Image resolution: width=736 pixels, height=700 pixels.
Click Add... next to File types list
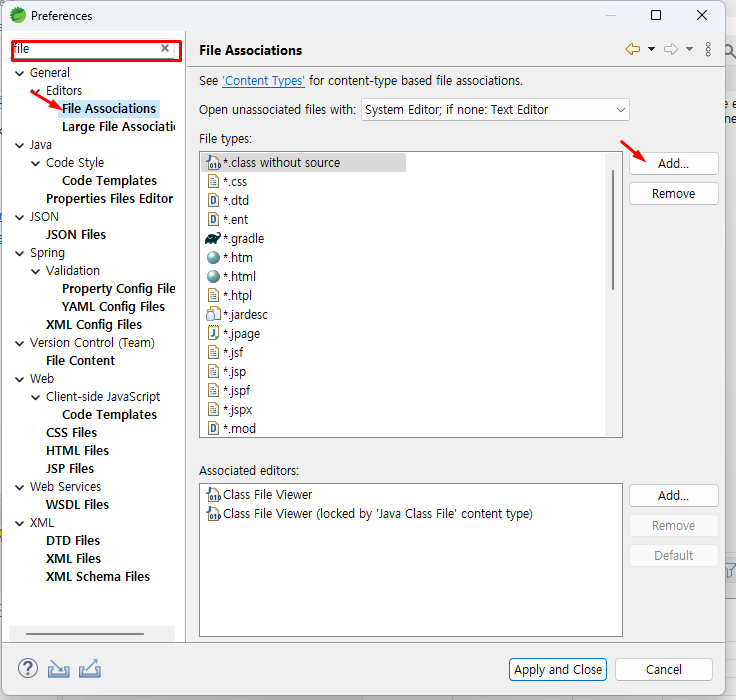(x=674, y=163)
